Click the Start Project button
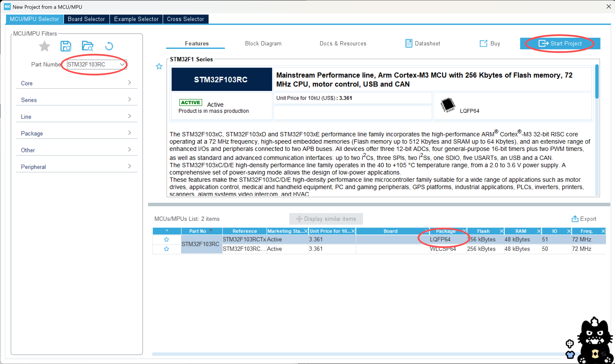Screen dimensions: 615x364 click(x=560, y=44)
